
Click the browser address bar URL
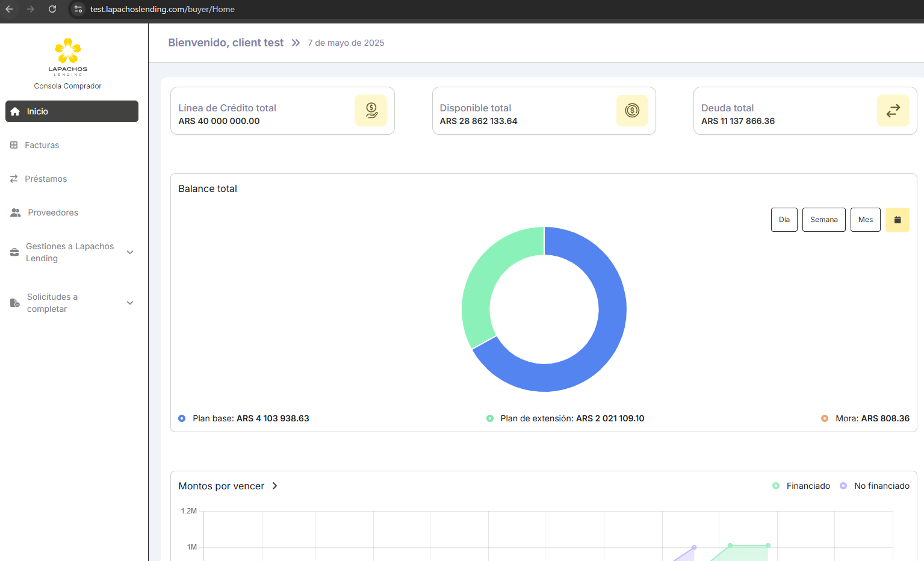tap(163, 9)
